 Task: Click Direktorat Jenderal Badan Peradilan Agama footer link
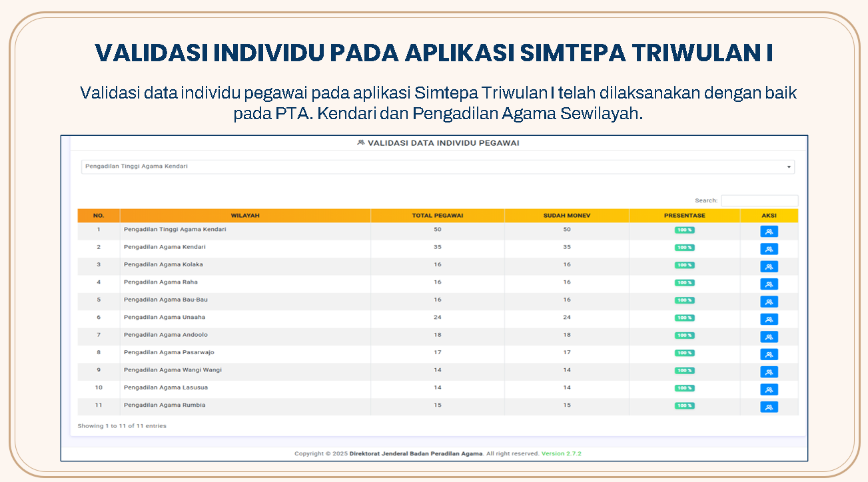416,453
